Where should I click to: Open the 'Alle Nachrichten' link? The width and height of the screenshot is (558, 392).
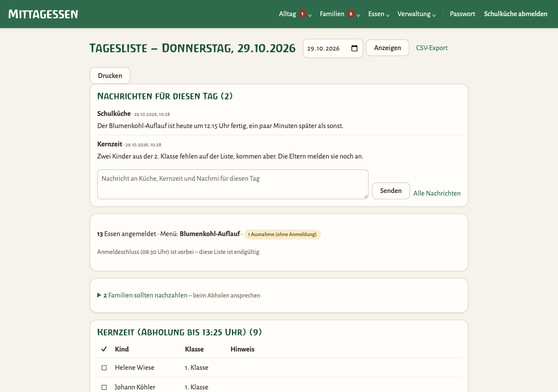pos(437,193)
